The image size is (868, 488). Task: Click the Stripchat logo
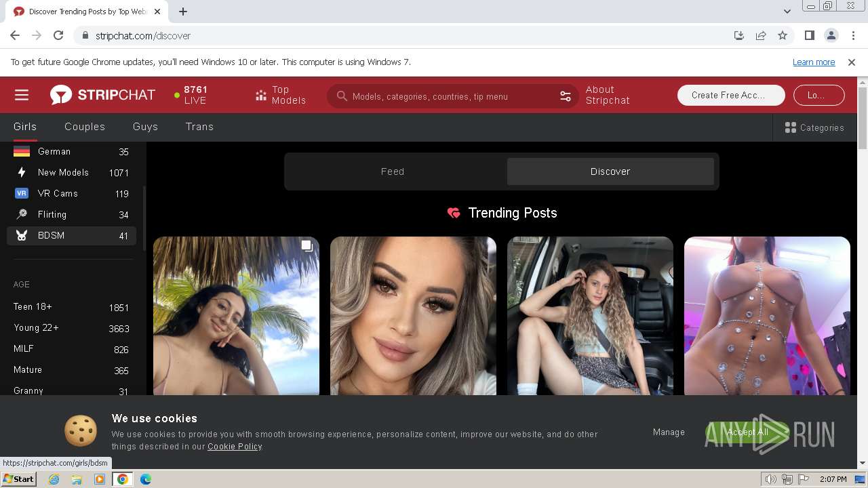[102, 95]
